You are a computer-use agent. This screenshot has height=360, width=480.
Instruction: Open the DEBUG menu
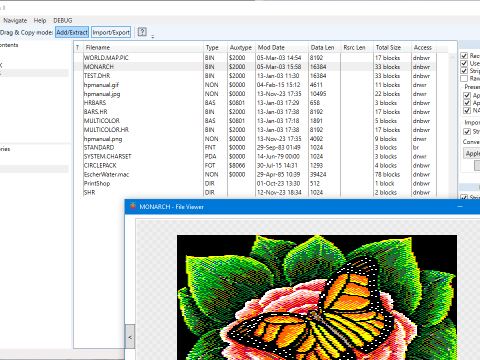point(63,20)
